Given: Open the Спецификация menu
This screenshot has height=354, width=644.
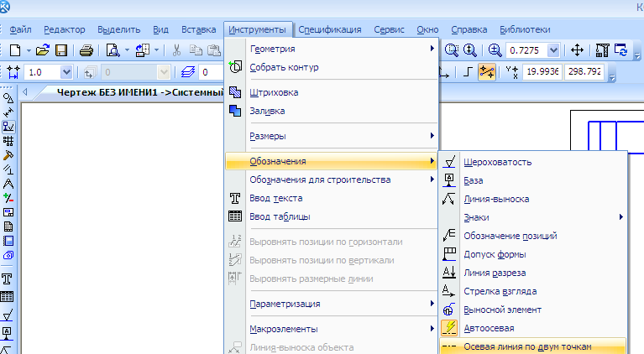Looking at the screenshot, I should pos(330,29).
